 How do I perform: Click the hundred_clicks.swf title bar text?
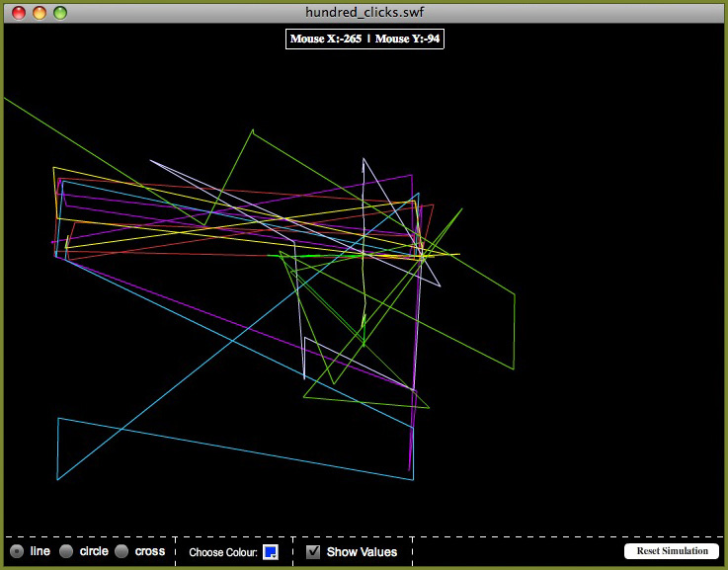(x=364, y=12)
